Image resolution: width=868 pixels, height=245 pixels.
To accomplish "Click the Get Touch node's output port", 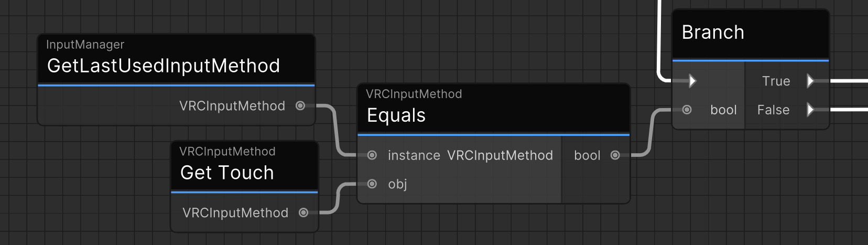I will (303, 212).
